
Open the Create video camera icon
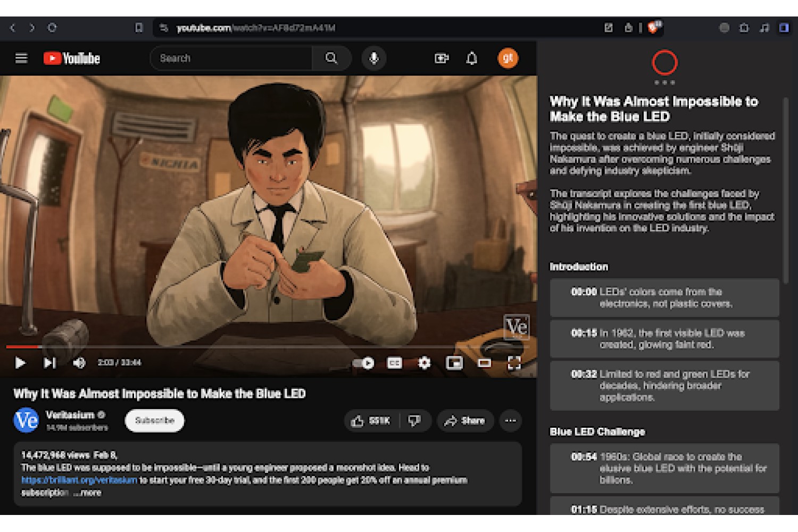coord(442,58)
